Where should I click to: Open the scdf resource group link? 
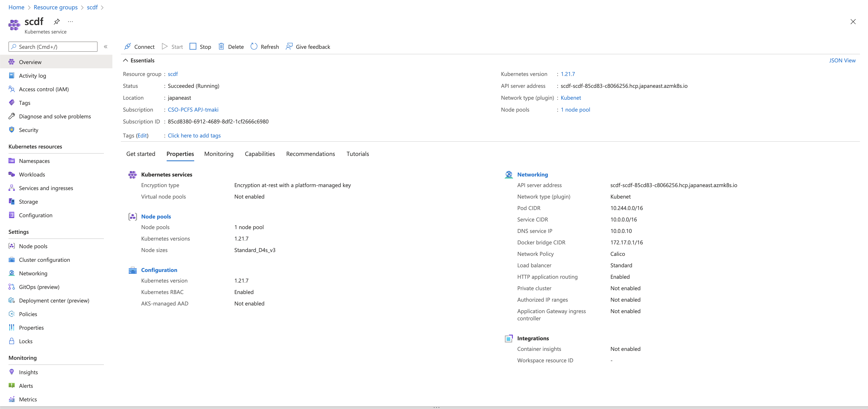point(173,74)
